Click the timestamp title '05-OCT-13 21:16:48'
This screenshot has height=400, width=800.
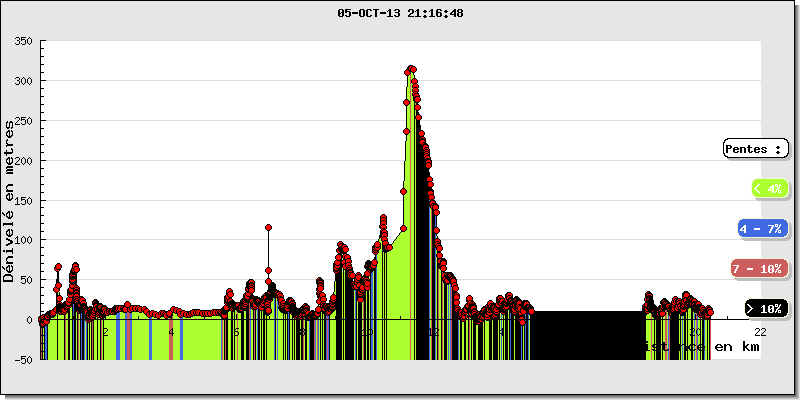click(400, 14)
